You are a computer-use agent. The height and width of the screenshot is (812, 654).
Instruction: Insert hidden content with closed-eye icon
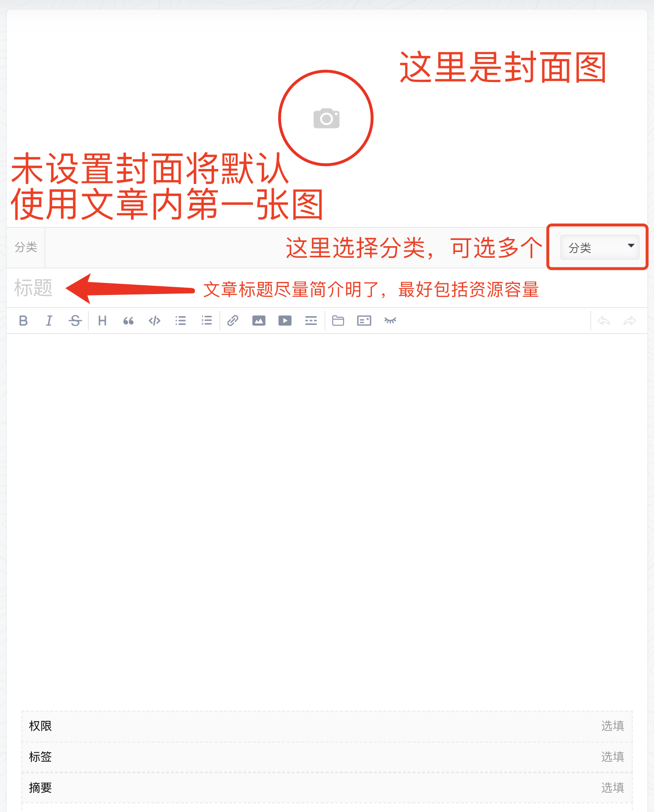[390, 321]
